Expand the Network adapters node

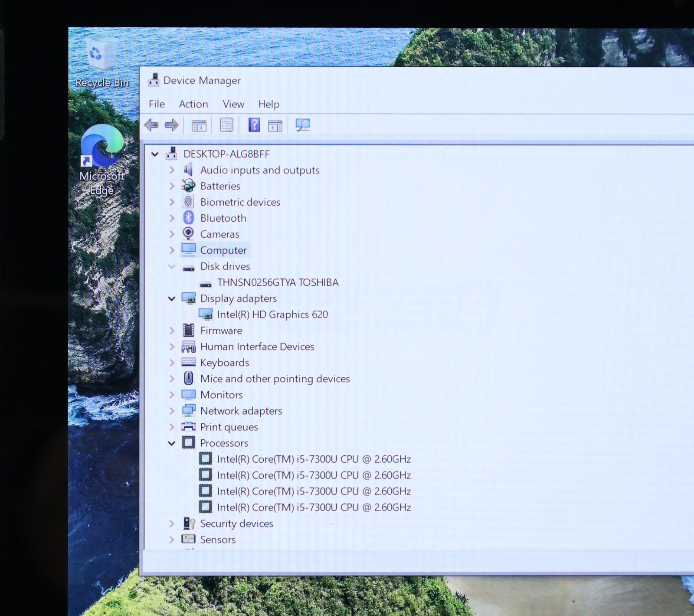pyautogui.click(x=172, y=411)
